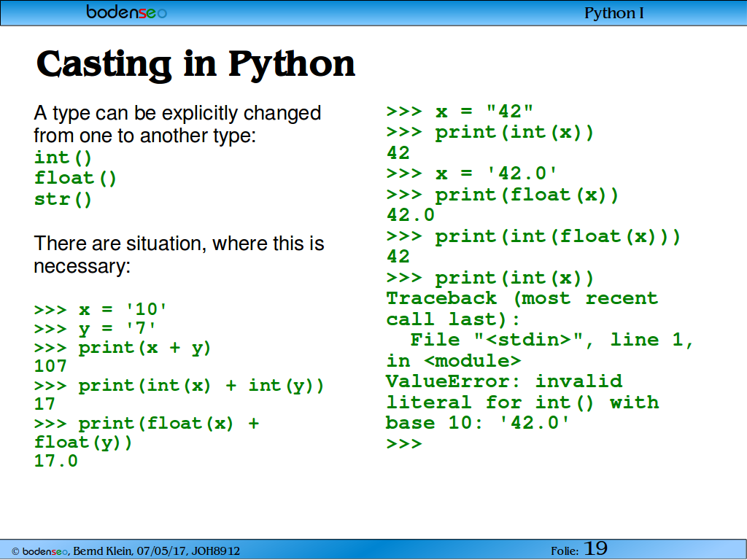
Task: Click the 'ValueError: invalid' line
Action: (504, 381)
